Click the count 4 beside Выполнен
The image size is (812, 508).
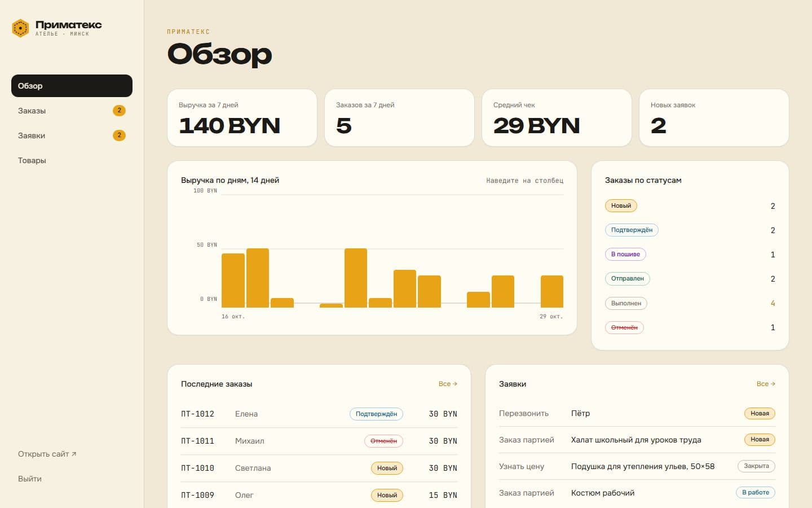773,303
